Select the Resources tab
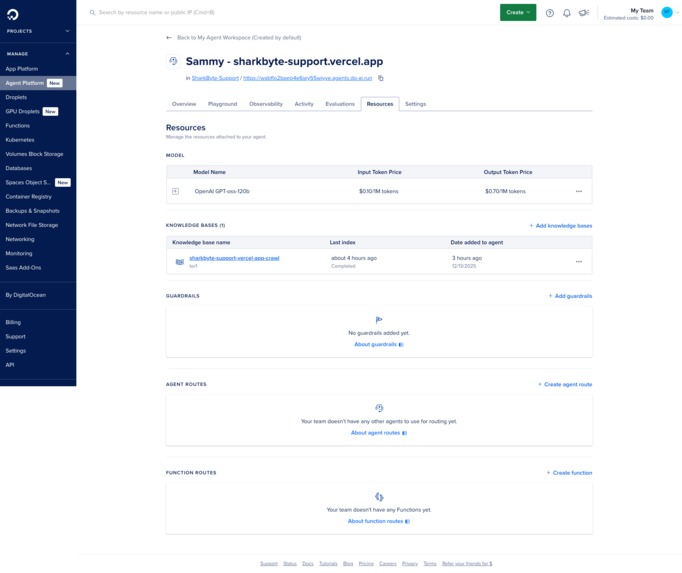This screenshot has width=682, height=573. [380, 104]
